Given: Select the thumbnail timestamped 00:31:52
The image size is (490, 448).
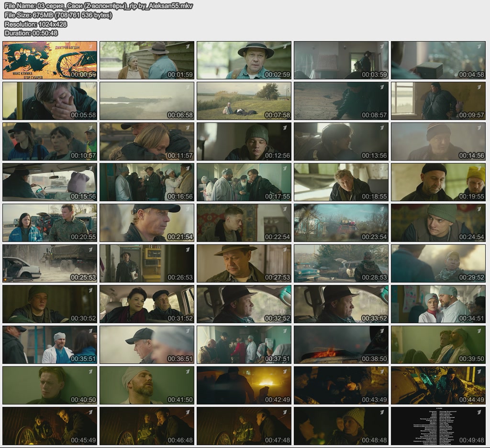Looking at the screenshot, I should (147, 304).
